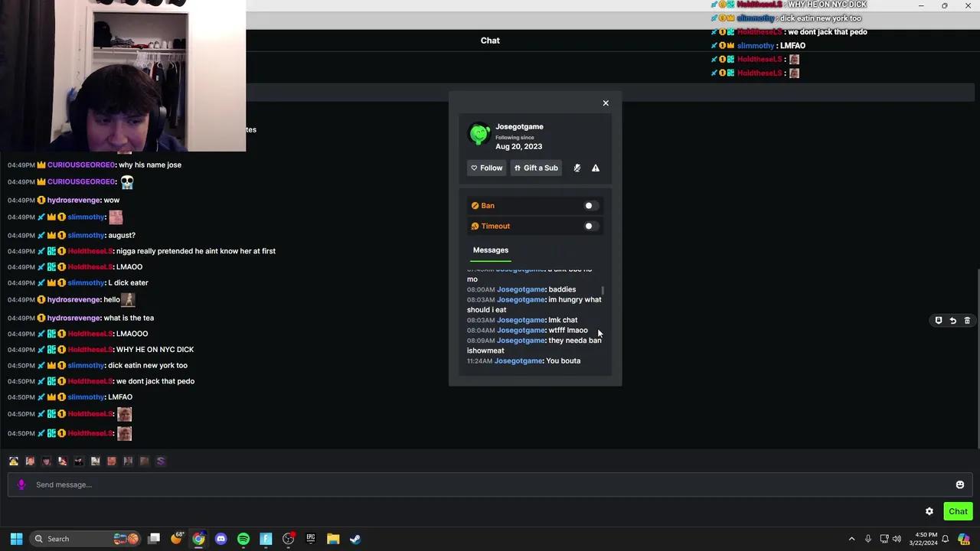
Task: Select the first yellow emote in quick emote bar
Action: (x=14, y=461)
